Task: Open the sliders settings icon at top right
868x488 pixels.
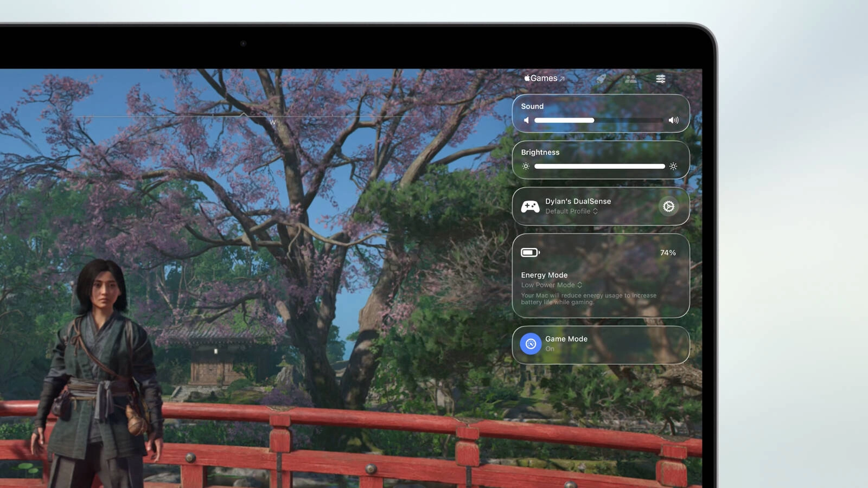Action: (661, 79)
